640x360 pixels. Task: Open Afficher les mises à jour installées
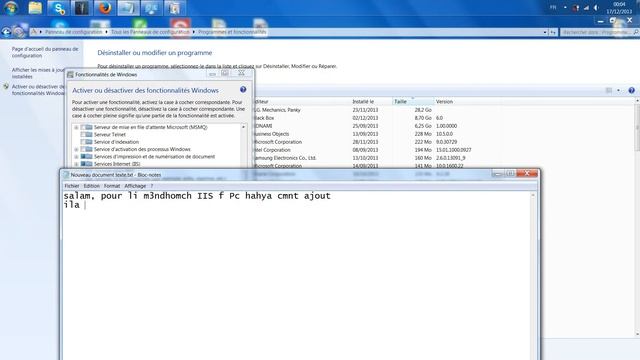point(38,73)
